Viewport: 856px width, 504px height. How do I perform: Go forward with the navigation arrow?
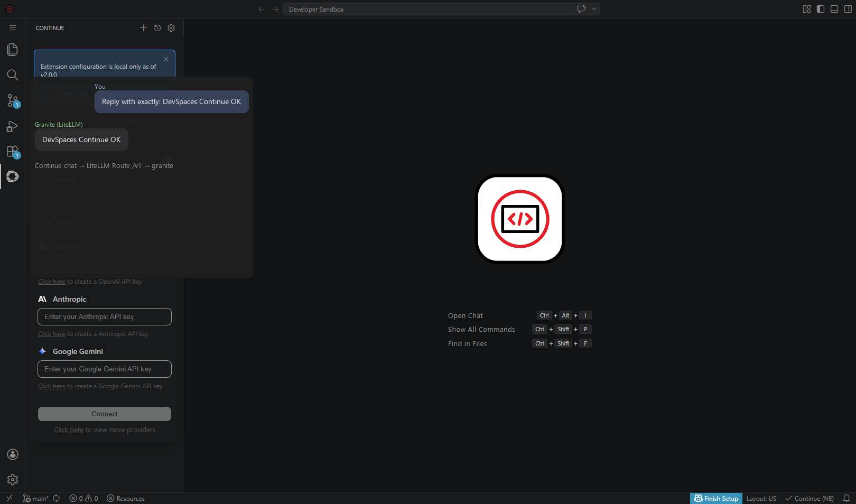pos(275,9)
